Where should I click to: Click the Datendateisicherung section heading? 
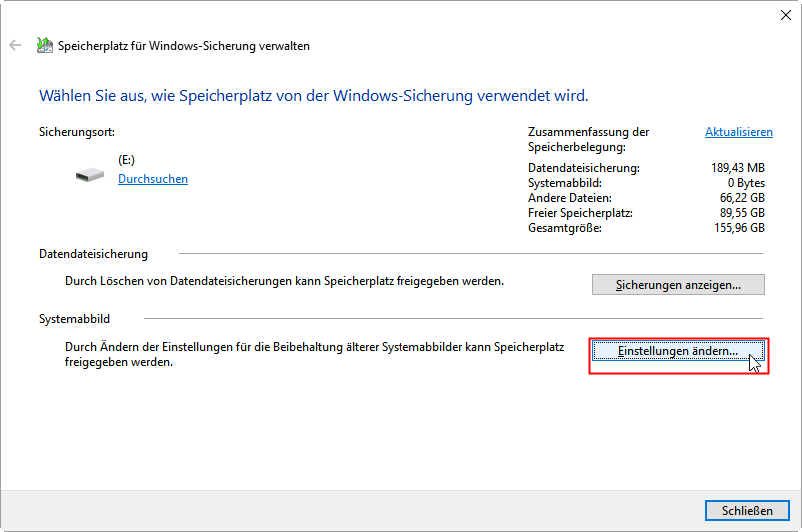coord(93,254)
